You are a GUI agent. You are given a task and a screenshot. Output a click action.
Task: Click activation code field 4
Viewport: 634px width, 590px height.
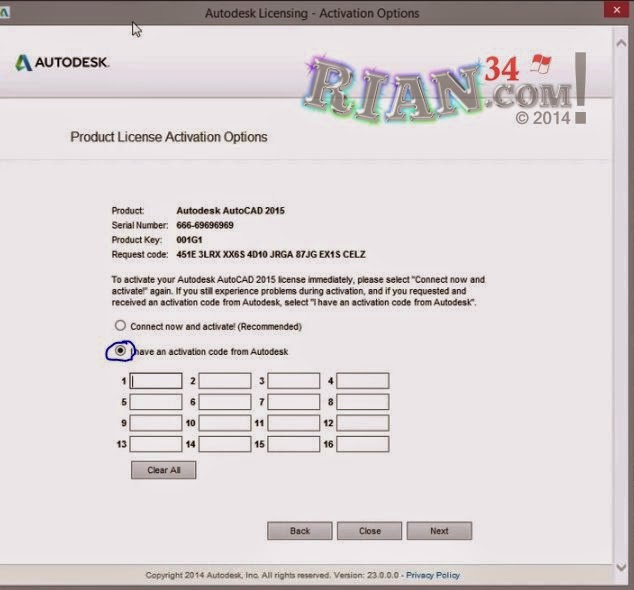pyautogui.click(x=363, y=381)
